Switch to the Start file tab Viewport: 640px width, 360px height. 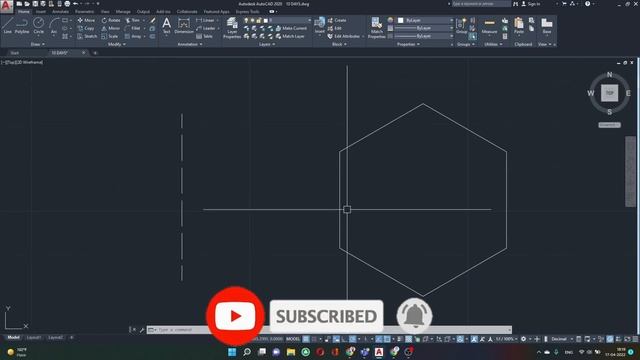point(15,53)
